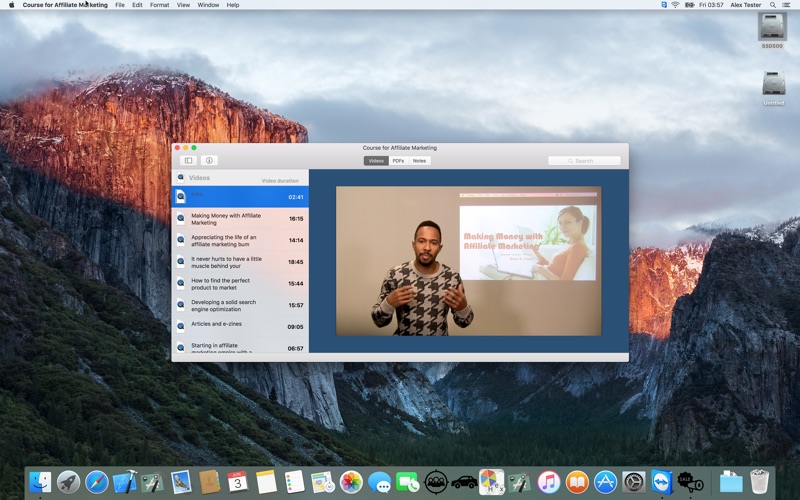Screen dimensions: 800x500
Task: Select the Videos tab
Action: [x=376, y=160]
